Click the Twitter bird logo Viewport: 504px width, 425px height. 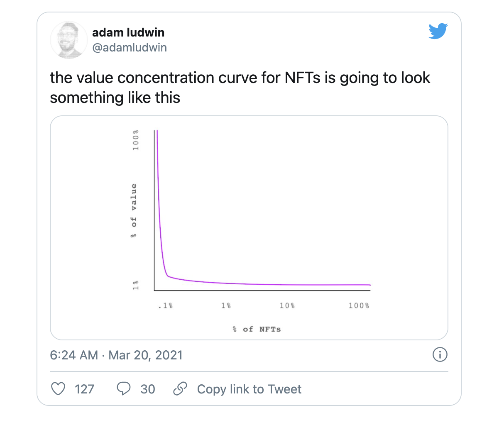[x=438, y=31]
